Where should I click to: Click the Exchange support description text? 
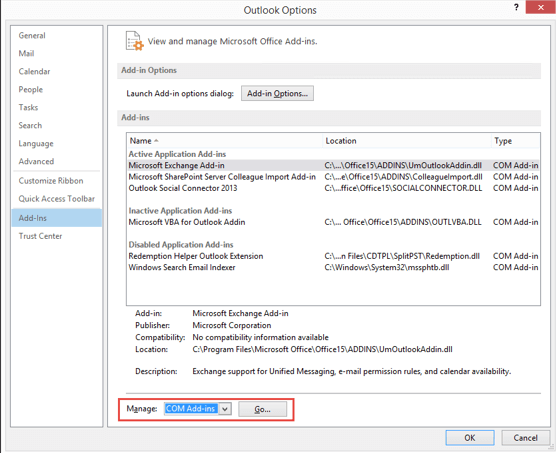tap(351, 371)
